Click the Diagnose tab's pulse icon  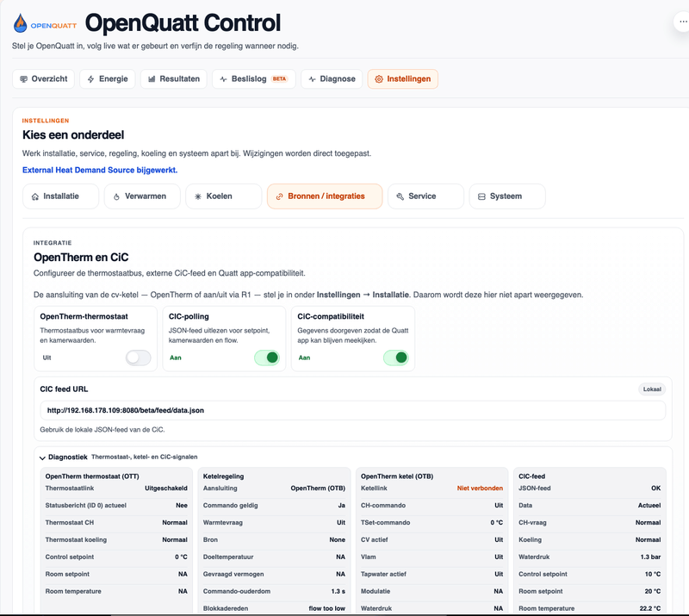point(312,79)
